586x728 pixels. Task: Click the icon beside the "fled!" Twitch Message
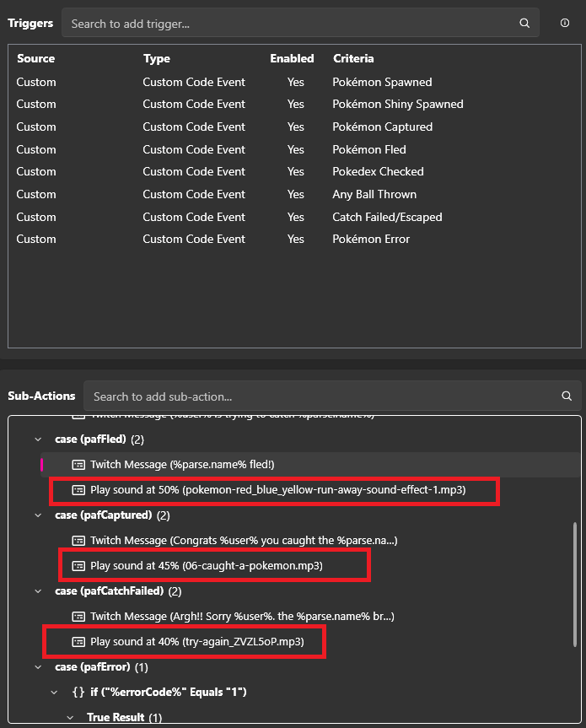78,465
